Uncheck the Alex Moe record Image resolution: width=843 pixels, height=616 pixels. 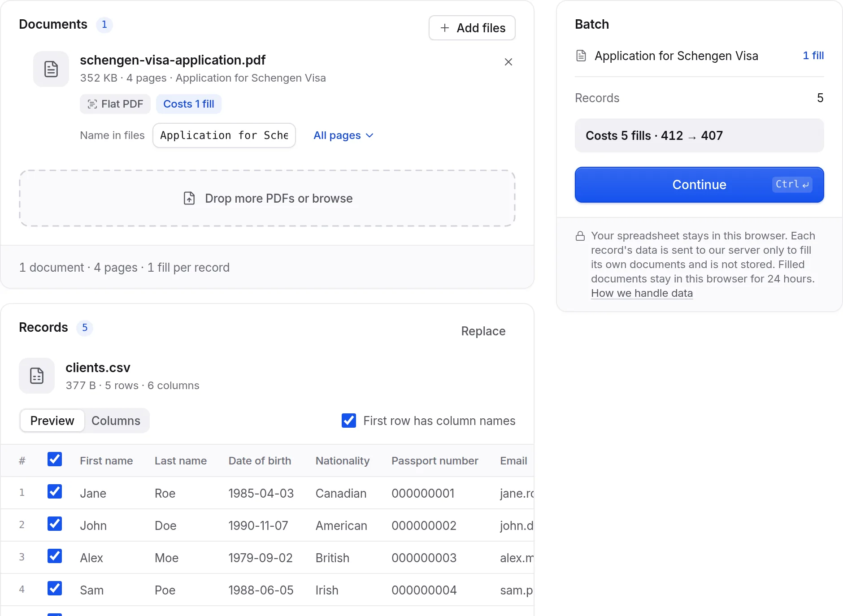pyautogui.click(x=55, y=556)
